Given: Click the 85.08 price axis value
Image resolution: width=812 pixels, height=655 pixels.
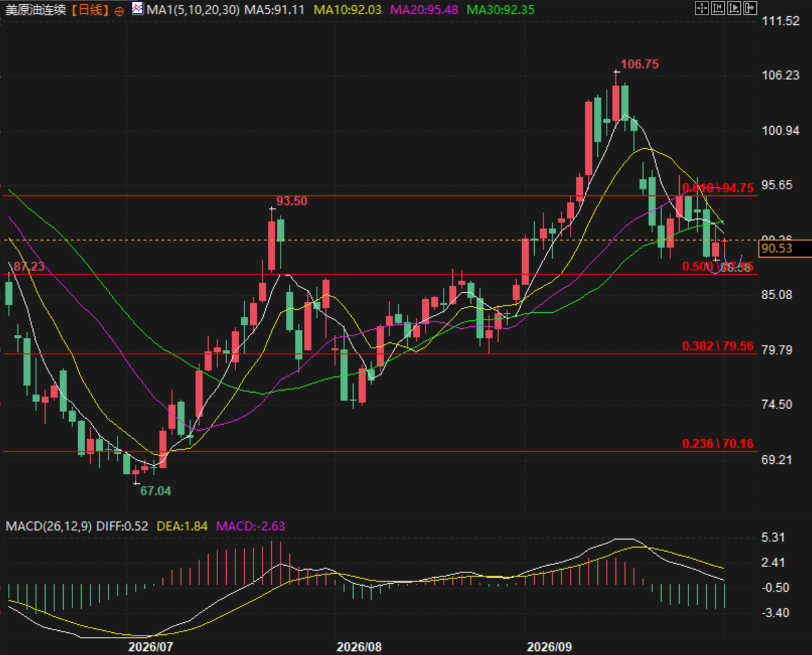Looking at the screenshot, I should [x=778, y=295].
